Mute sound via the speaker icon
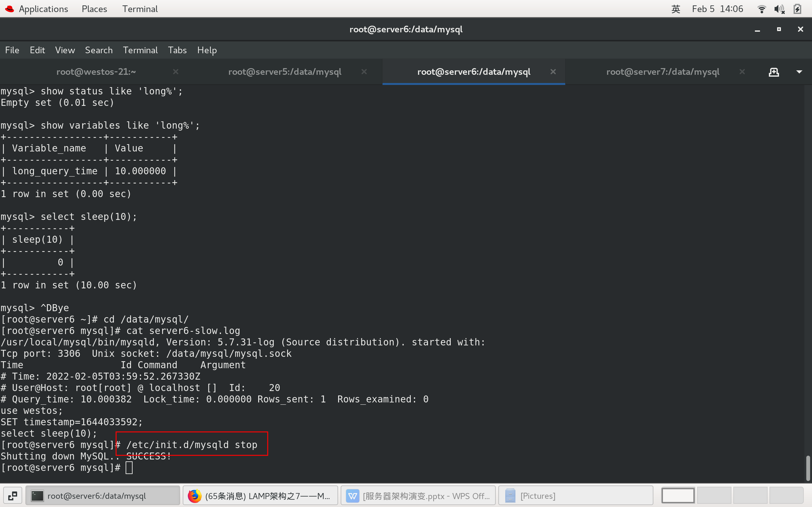Viewport: 812px width, 507px height. tap(779, 9)
